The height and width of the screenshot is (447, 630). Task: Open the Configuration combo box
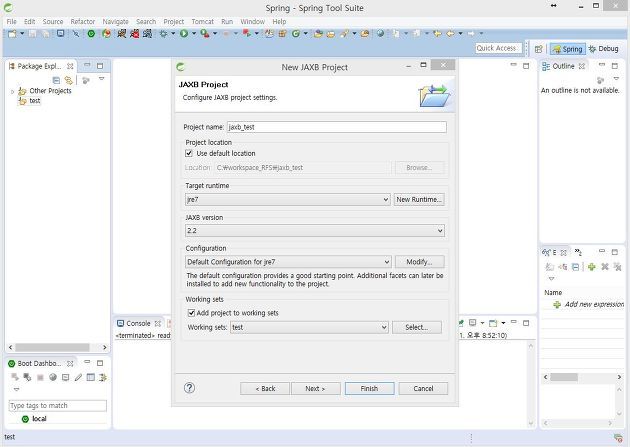tap(288, 262)
